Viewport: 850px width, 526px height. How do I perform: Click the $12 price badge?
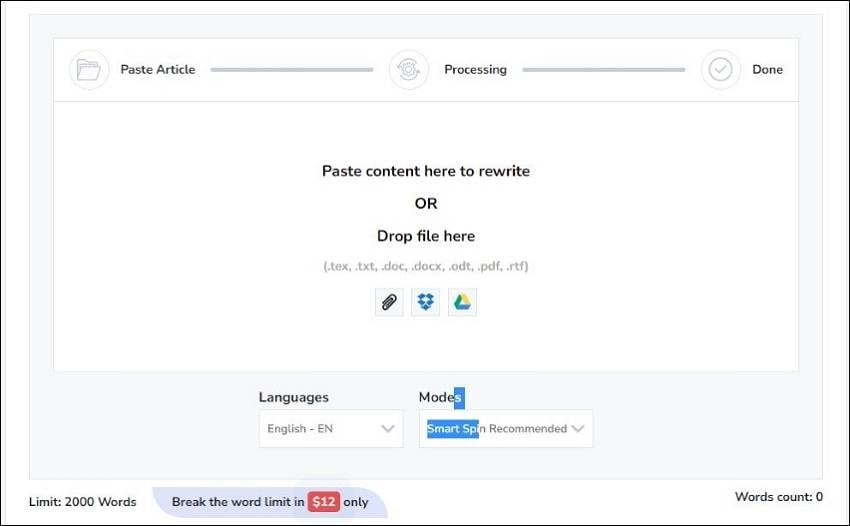323,502
